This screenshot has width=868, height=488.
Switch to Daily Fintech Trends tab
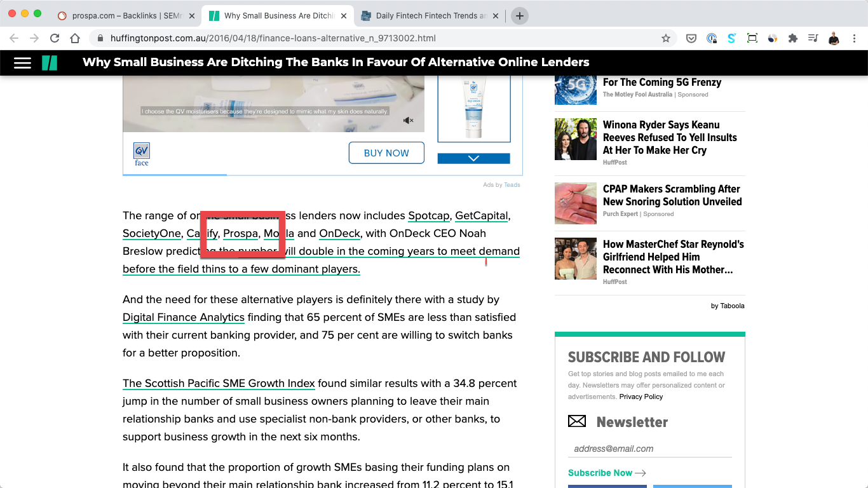pyautogui.click(x=429, y=16)
